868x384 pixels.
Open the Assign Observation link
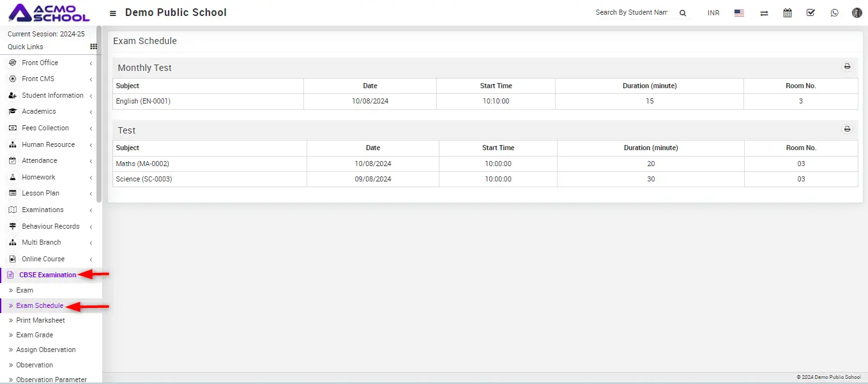(45, 349)
